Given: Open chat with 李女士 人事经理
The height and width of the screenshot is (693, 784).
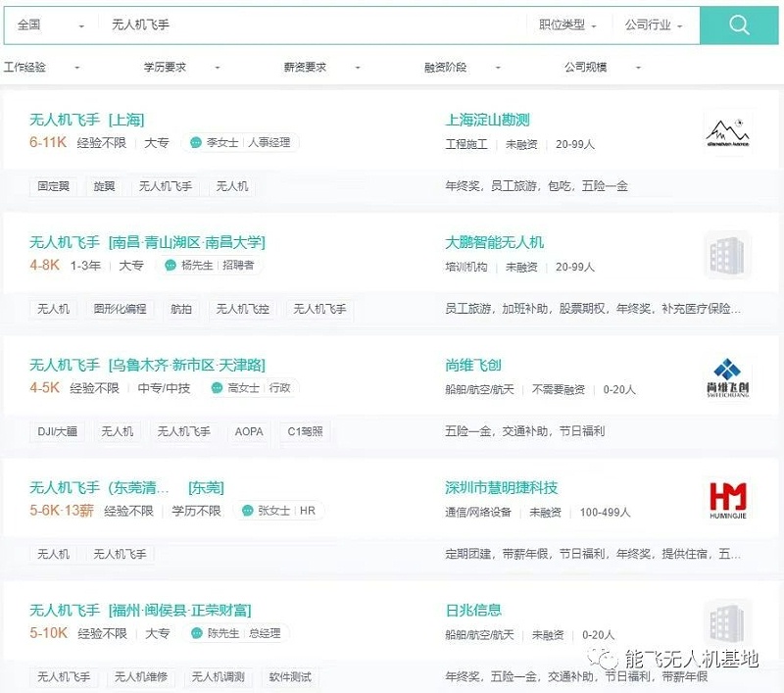Looking at the screenshot, I should pos(240,142).
